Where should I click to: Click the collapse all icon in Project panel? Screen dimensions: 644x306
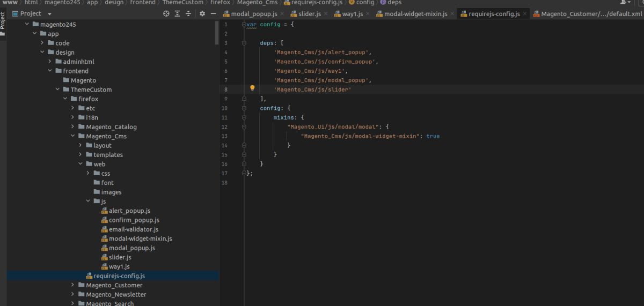point(188,13)
